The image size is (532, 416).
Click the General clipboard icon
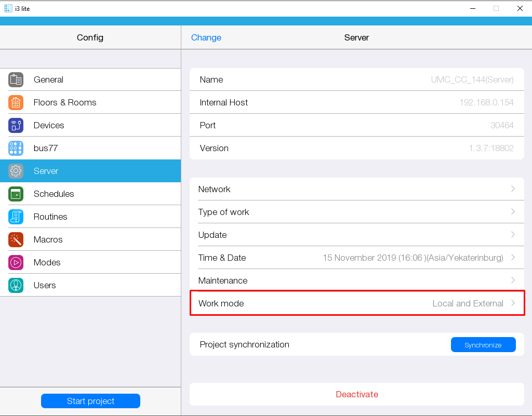16,79
